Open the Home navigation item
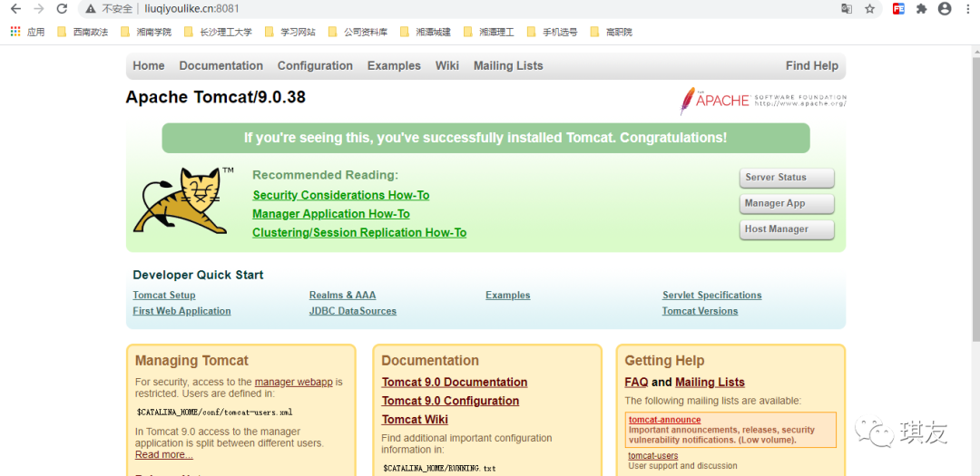980x476 pixels. 149,65
